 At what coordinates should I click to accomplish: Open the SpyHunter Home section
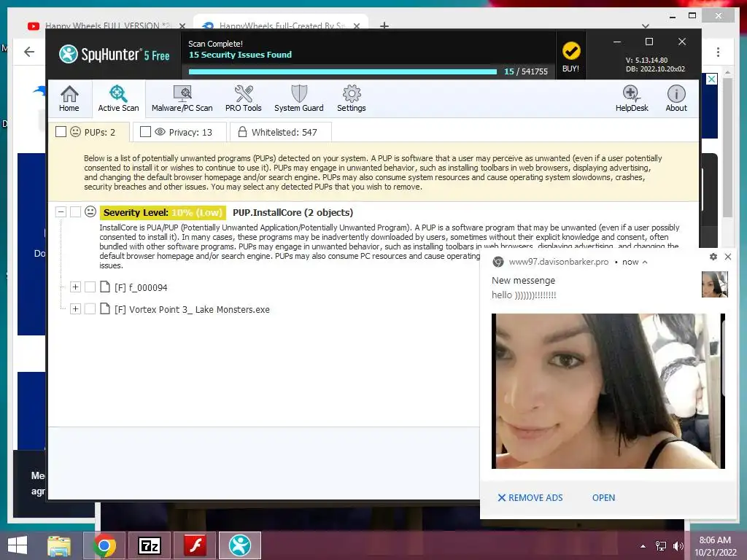(x=69, y=98)
